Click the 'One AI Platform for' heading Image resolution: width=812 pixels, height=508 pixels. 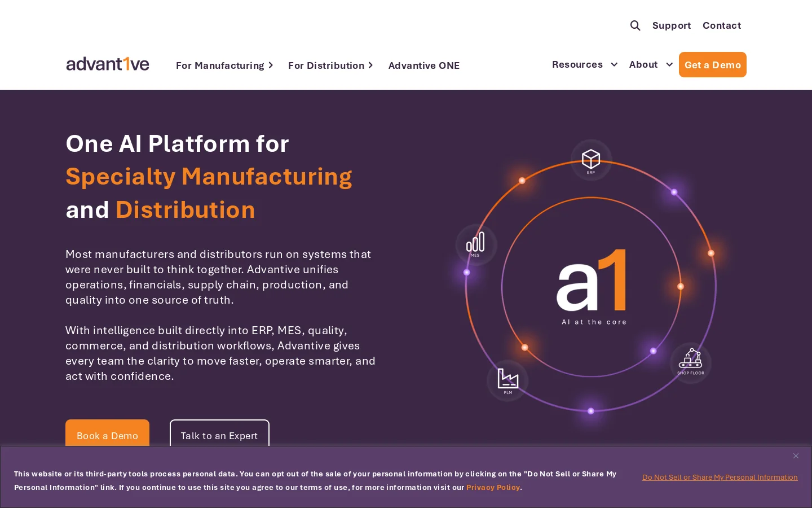point(177,144)
